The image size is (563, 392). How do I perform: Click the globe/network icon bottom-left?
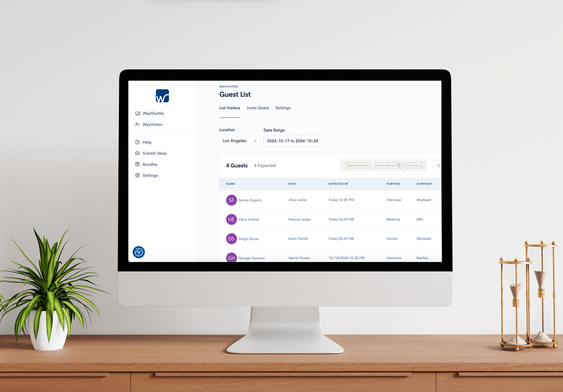[x=138, y=252]
